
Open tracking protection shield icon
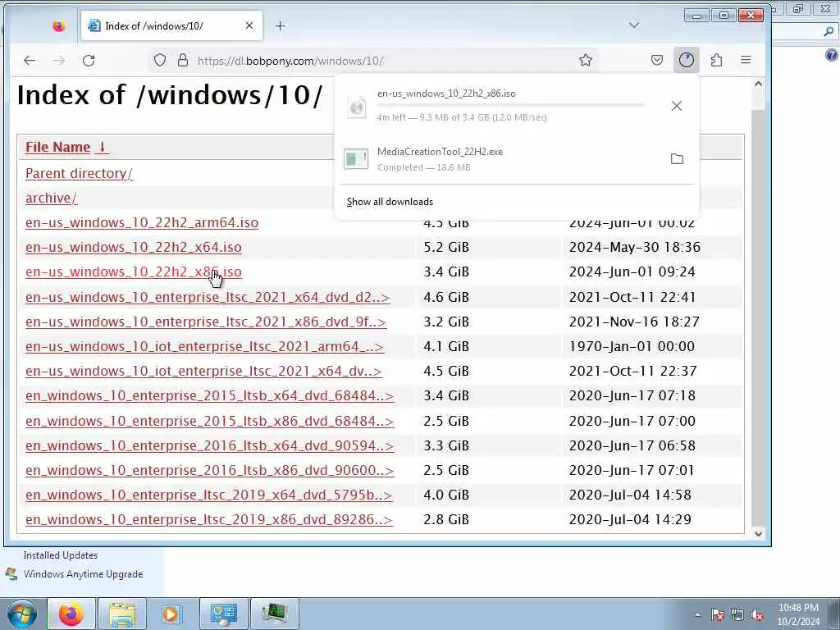[160, 60]
